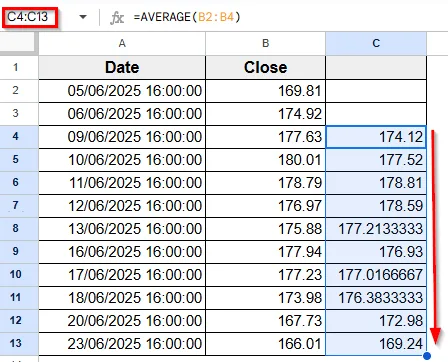Click average cell showing 176.3833333
This screenshot has width=448, height=362.
(376, 298)
